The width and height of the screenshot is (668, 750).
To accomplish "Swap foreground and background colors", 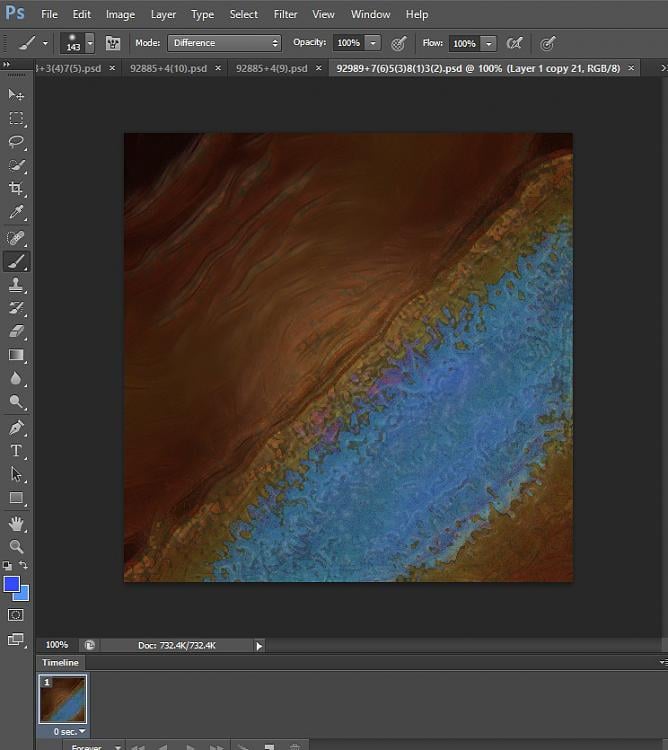I will (23, 565).
